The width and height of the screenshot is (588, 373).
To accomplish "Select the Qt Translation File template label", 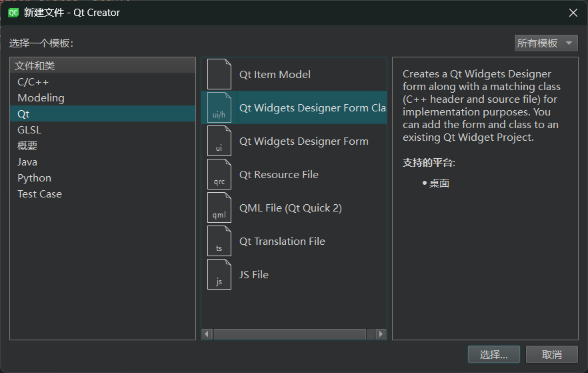I will [x=282, y=241].
